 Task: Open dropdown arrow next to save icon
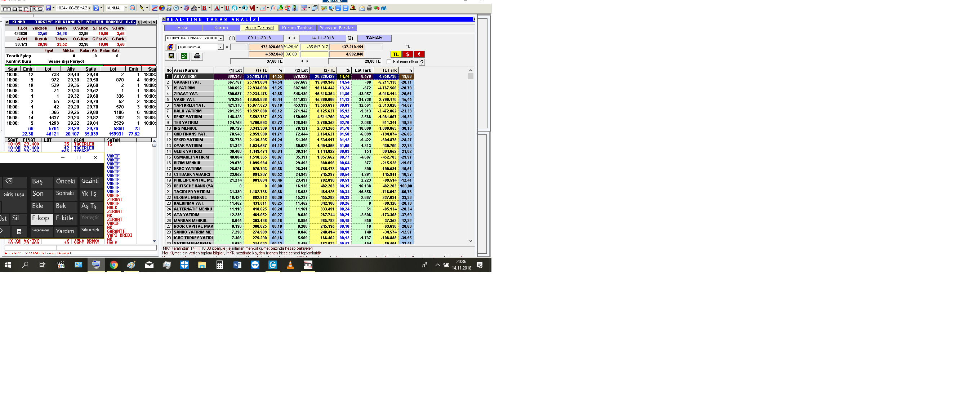(53, 8)
